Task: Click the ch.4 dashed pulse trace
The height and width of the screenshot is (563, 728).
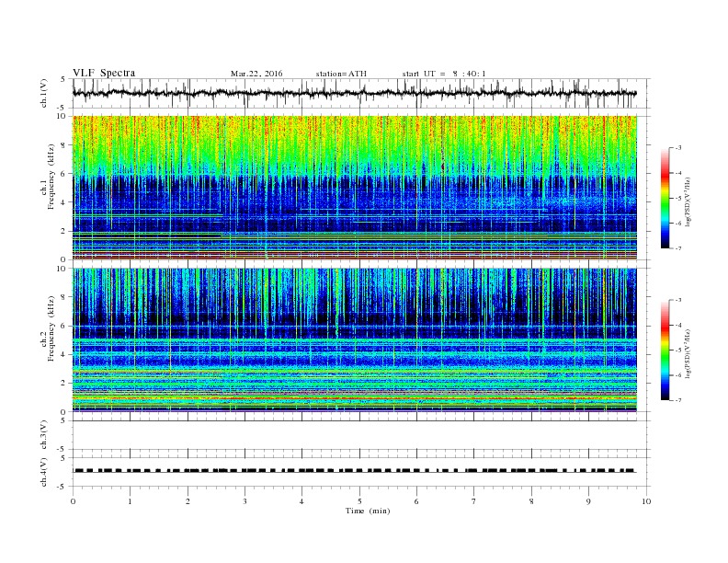Action: pyautogui.click(x=355, y=471)
